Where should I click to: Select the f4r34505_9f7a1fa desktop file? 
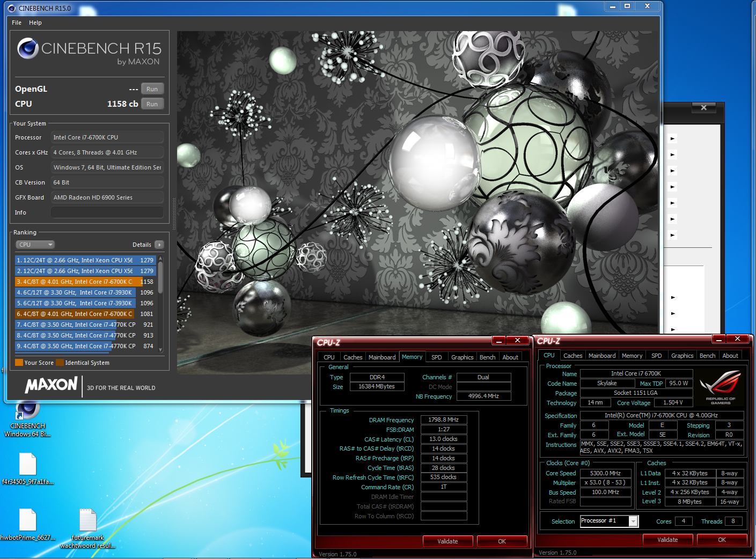27,468
